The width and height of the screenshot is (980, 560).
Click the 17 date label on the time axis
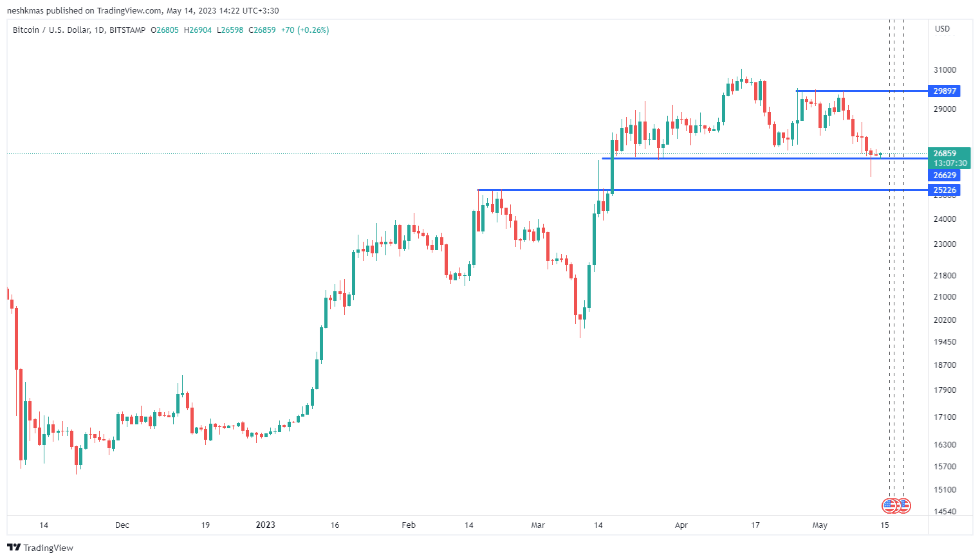755,525
